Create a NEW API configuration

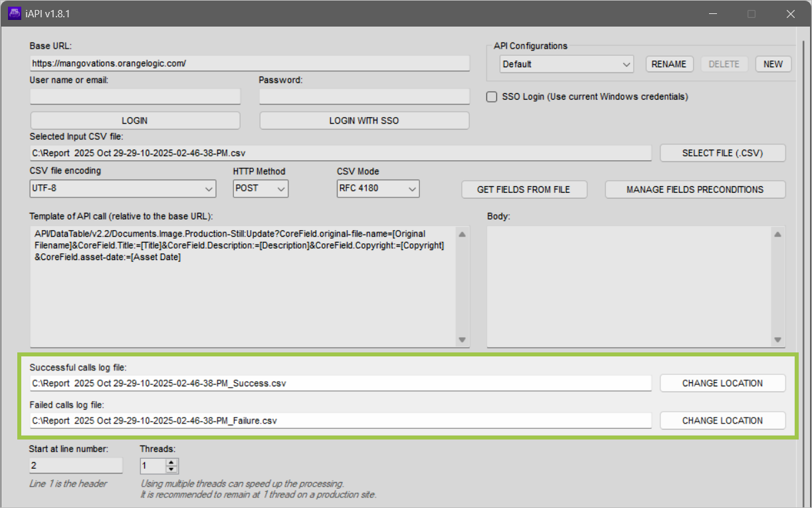pyautogui.click(x=773, y=64)
